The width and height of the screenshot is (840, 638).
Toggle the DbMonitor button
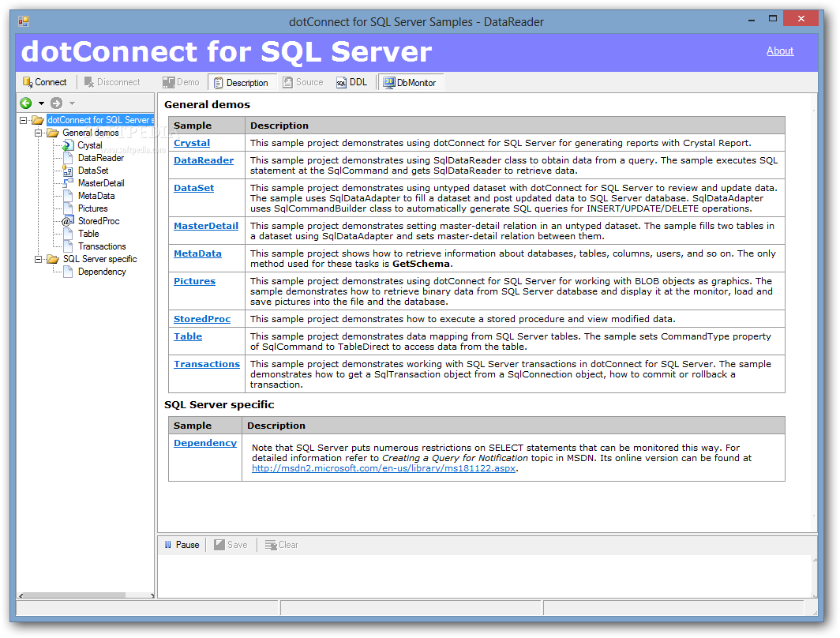coord(410,82)
